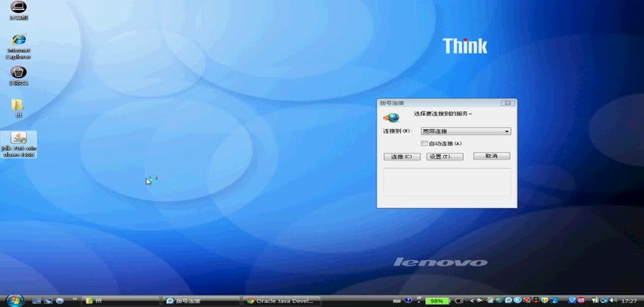
Task: Click Show Desktop quick launch icon
Action: point(37,302)
